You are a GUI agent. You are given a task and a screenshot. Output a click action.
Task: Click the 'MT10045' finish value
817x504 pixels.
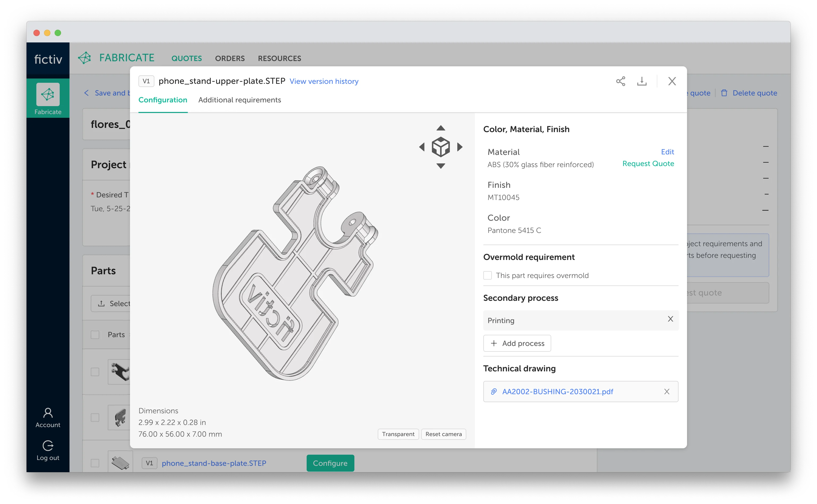pyautogui.click(x=503, y=197)
